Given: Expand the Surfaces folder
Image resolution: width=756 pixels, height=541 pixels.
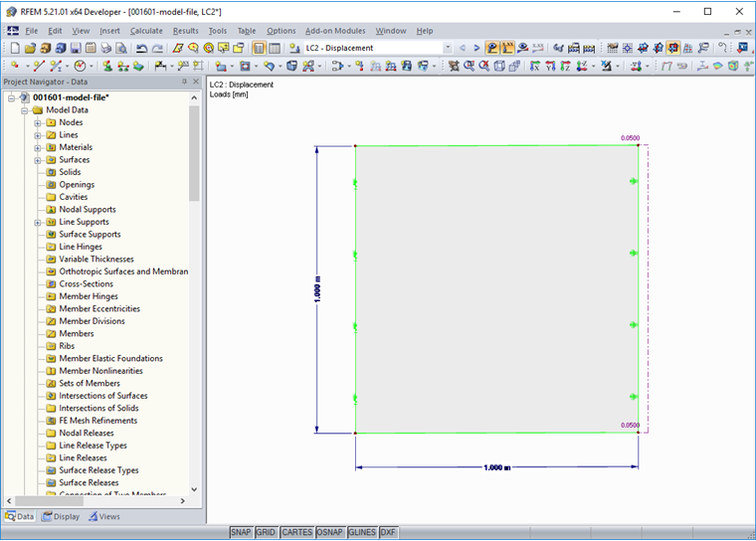Looking at the screenshot, I should click(38, 160).
